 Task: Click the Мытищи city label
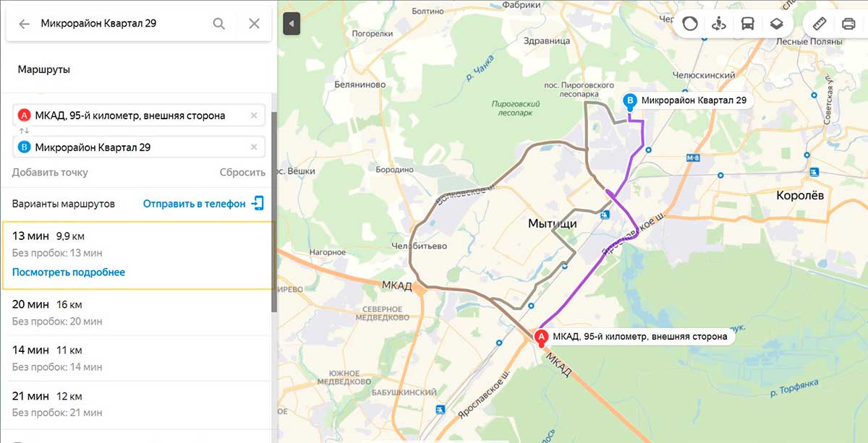(552, 224)
